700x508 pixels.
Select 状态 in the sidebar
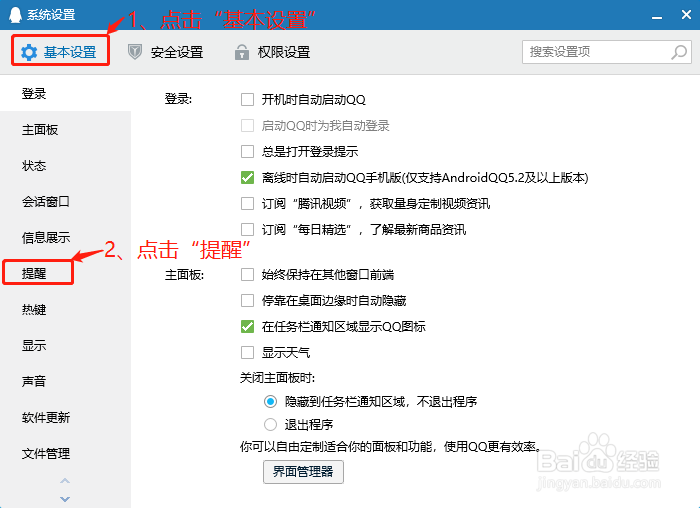click(65, 166)
